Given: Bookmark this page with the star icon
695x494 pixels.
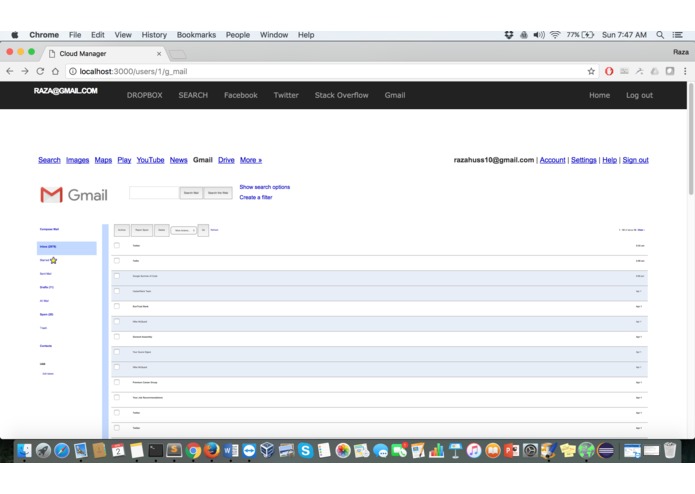Looking at the screenshot, I should tap(591, 71).
